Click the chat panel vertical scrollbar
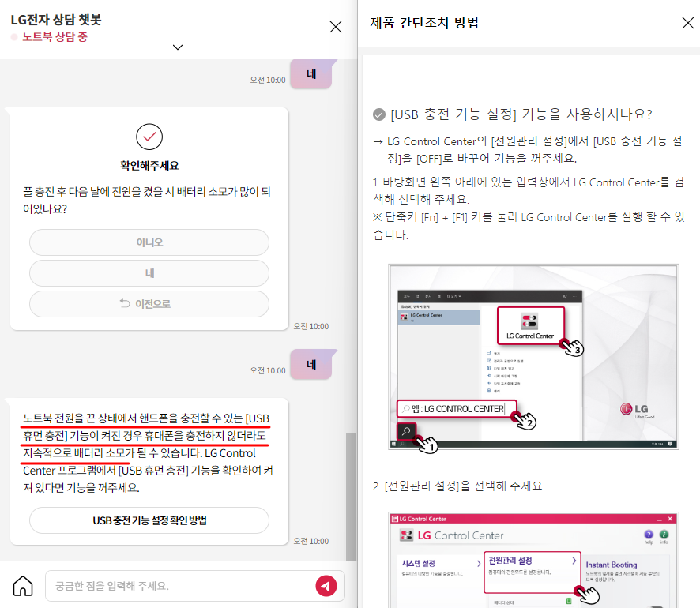 coord(352,496)
